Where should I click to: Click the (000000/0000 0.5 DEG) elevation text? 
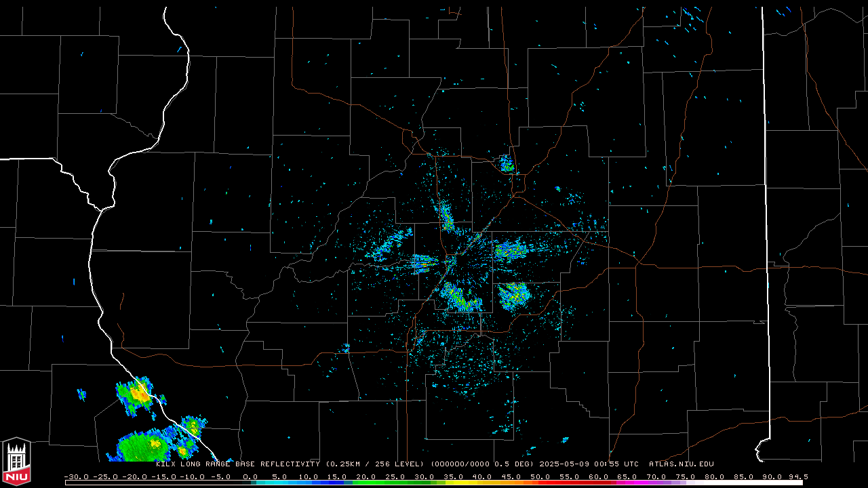tap(482, 464)
